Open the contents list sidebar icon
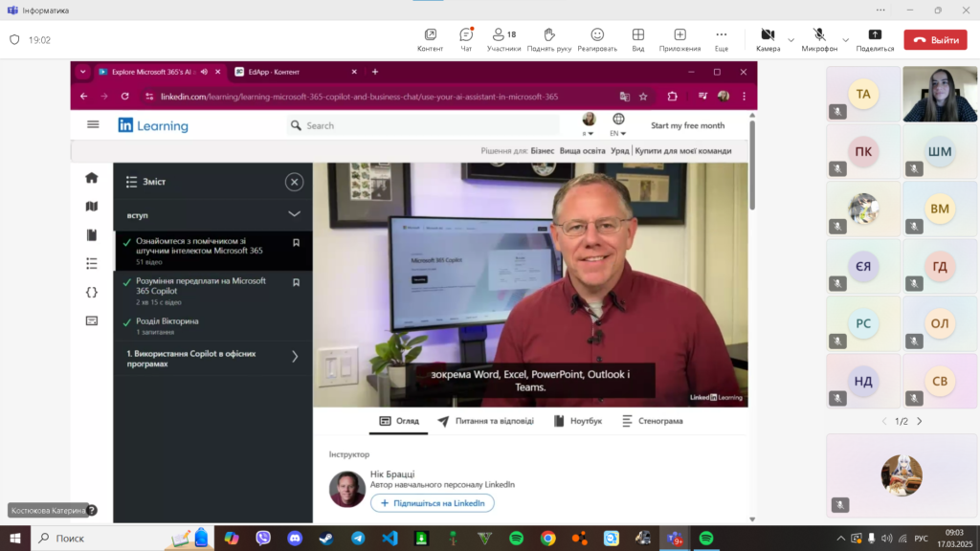Screen dimensions: 980x551 click(x=92, y=264)
